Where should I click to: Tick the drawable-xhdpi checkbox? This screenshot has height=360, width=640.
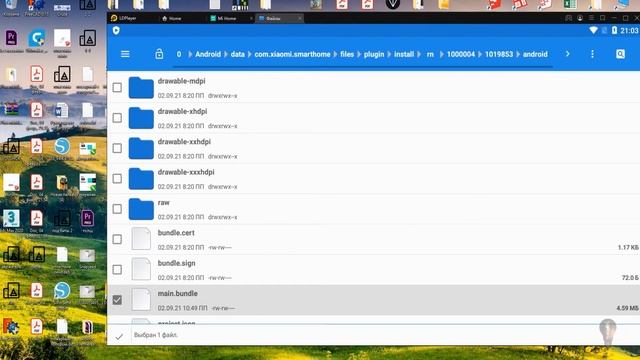117,118
